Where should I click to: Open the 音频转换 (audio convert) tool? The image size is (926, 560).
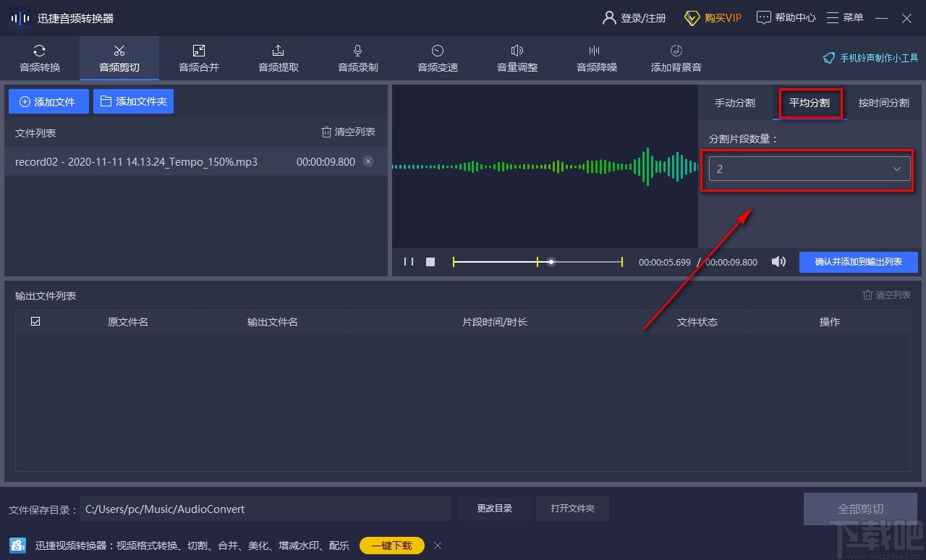click(x=39, y=58)
